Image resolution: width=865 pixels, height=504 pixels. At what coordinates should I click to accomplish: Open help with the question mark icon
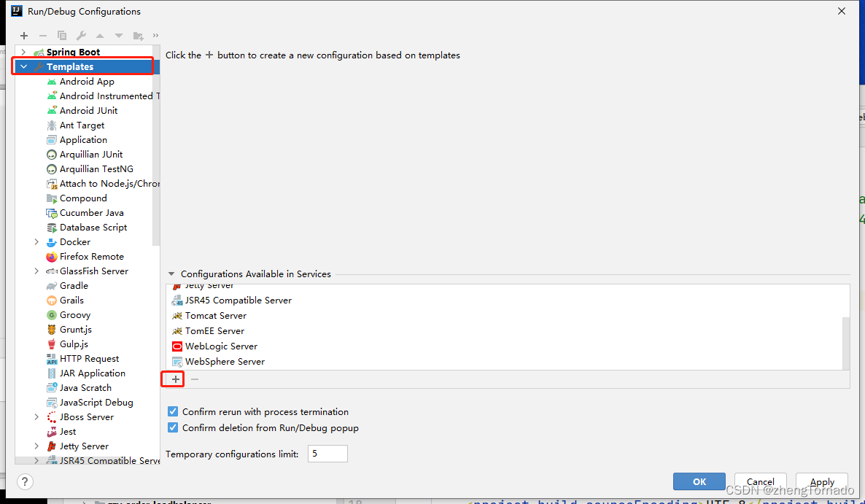(x=25, y=481)
